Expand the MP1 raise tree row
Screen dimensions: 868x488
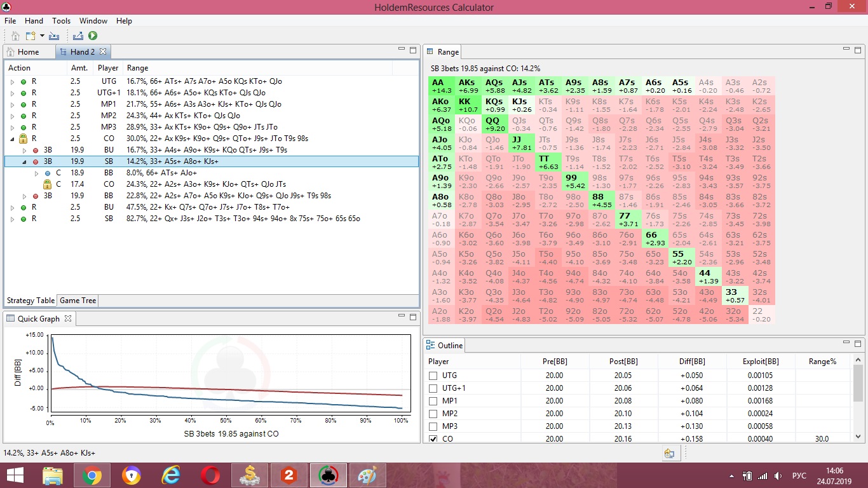(x=12, y=104)
